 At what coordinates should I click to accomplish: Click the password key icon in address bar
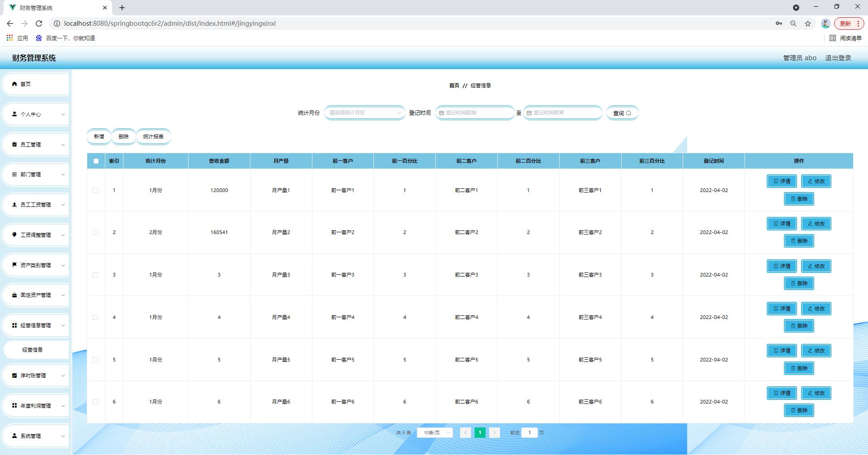tap(779, 23)
